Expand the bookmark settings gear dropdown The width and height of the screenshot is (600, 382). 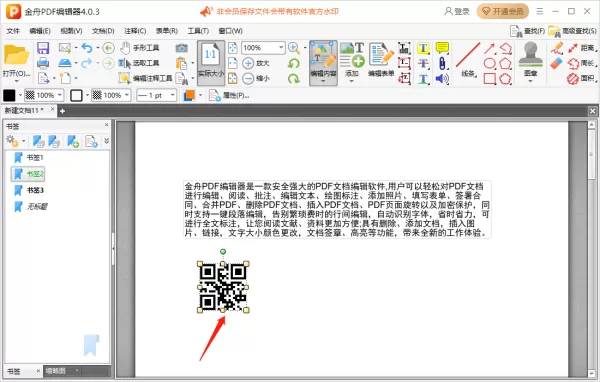[x=23, y=141]
